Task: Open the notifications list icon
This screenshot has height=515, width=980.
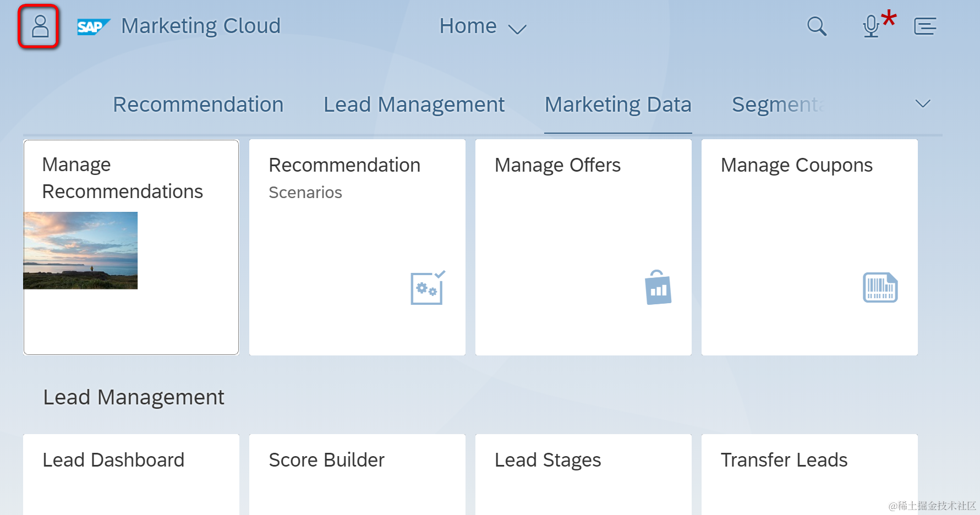Action: pos(925,26)
